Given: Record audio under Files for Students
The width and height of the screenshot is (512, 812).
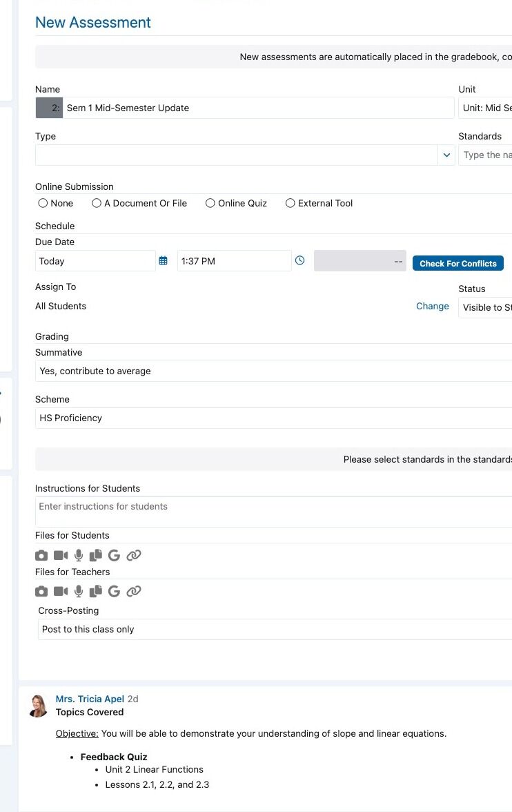Looking at the screenshot, I should pos(79,555).
